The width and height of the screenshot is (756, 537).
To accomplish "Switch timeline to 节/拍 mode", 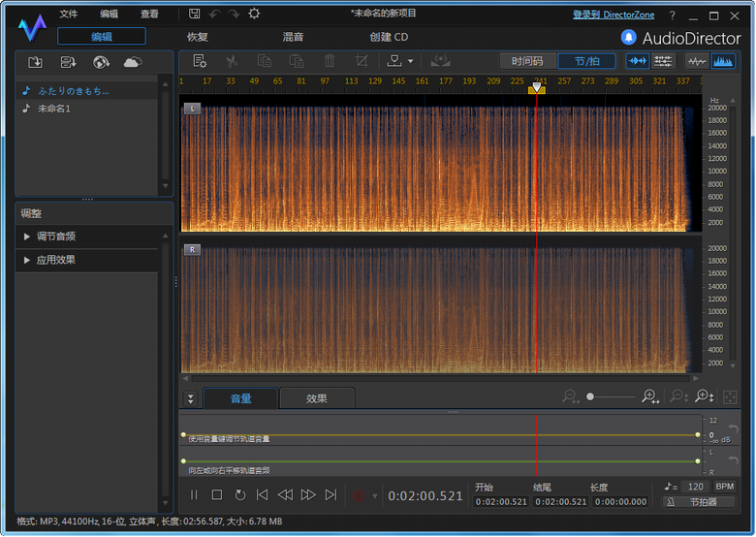I will (x=586, y=61).
